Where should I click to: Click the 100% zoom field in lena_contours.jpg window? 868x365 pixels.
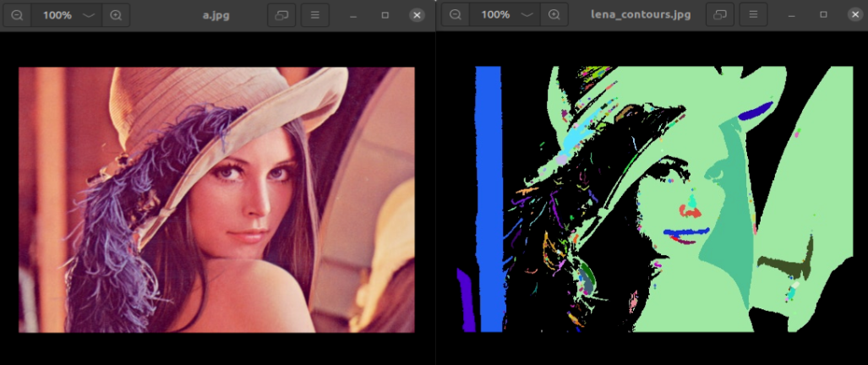tap(495, 15)
